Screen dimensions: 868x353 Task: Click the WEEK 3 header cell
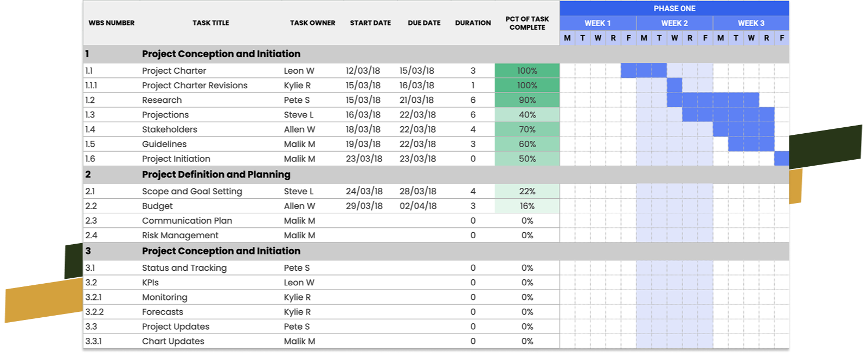click(x=751, y=23)
